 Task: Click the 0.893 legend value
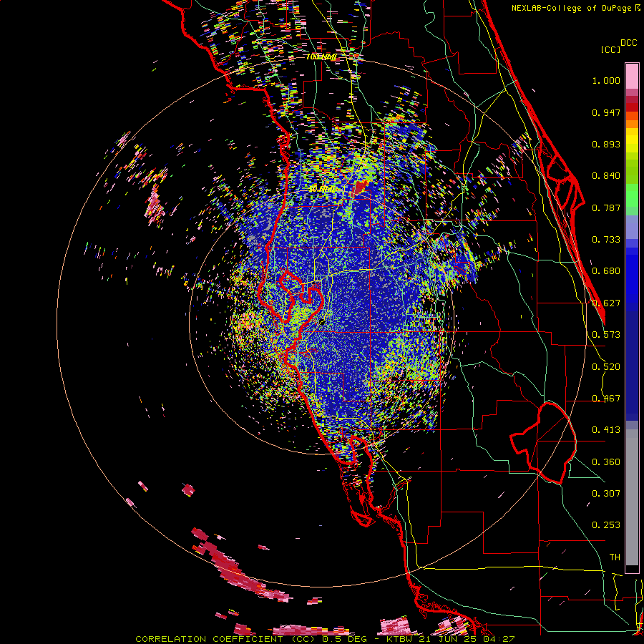pyautogui.click(x=606, y=144)
